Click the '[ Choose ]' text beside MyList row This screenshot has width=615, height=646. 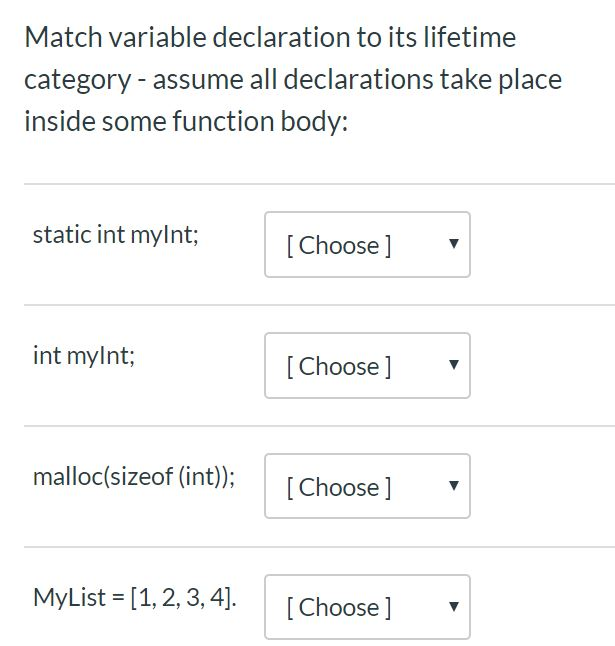click(x=339, y=608)
